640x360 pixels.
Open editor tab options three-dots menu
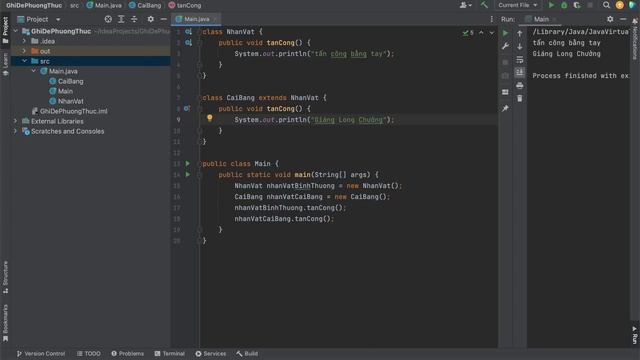click(491, 19)
